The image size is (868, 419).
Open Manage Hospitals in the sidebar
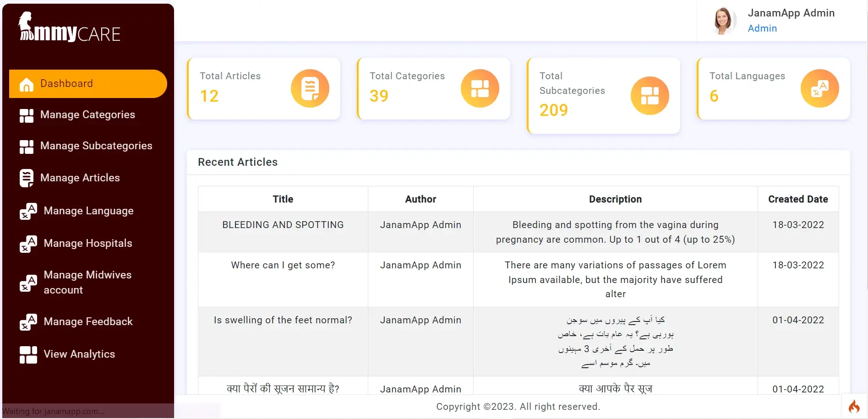click(x=87, y=244)
